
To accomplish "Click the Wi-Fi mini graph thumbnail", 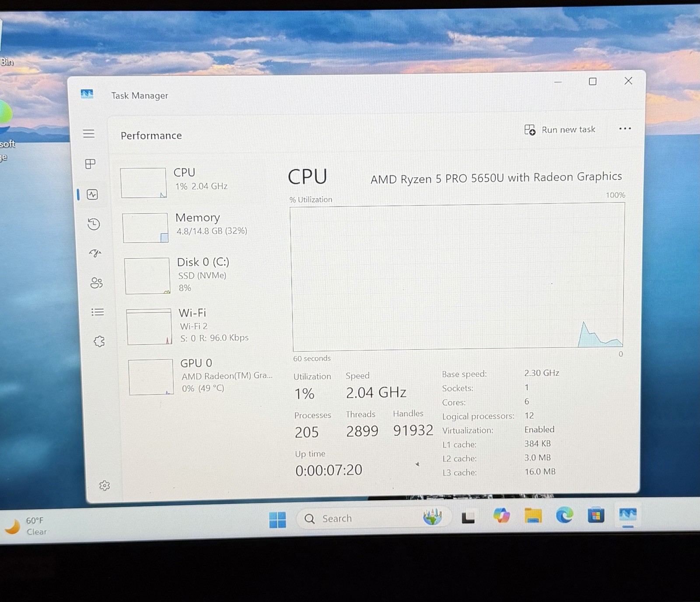I will 149,327.
